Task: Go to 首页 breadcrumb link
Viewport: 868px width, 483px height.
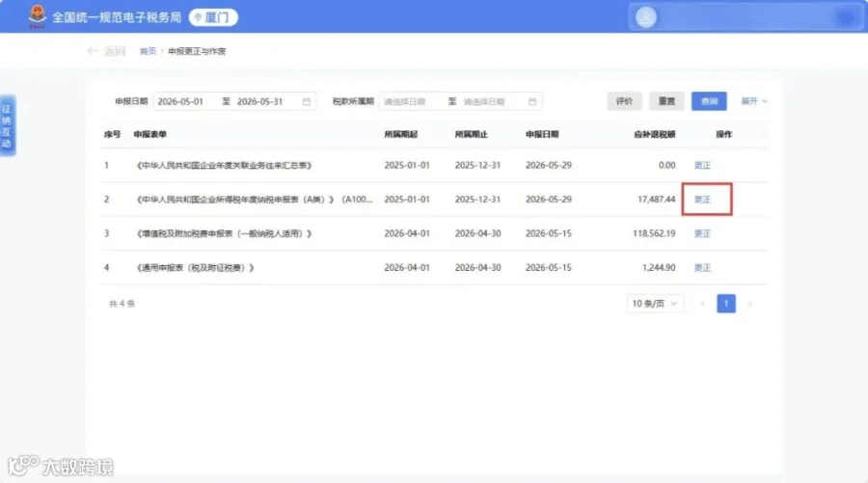Action: coord(148,51)
